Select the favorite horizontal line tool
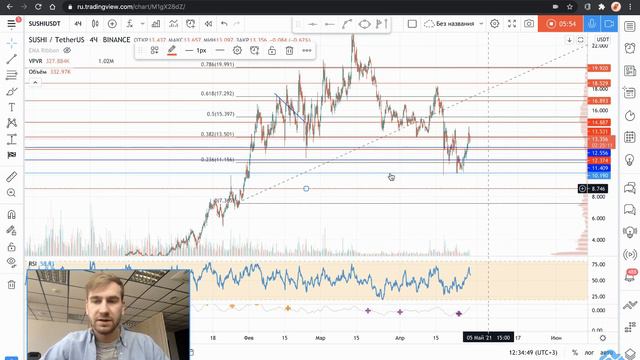 [x=313, y=24]
